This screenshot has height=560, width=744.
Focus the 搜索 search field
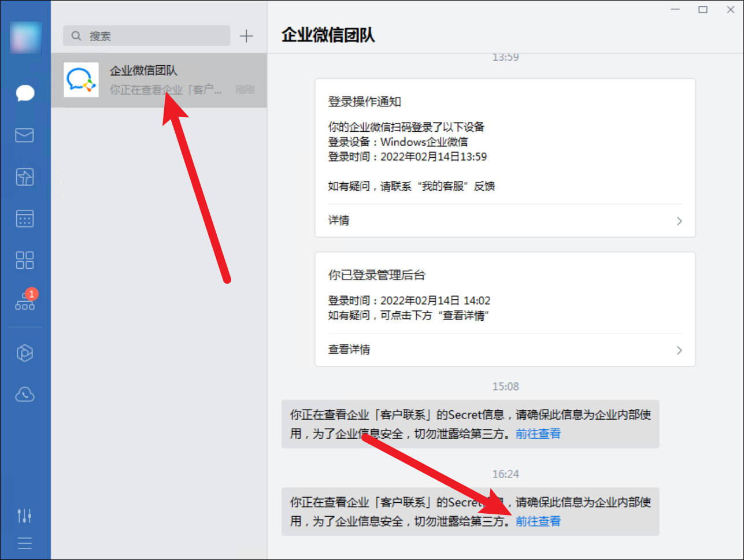point(146,36)
